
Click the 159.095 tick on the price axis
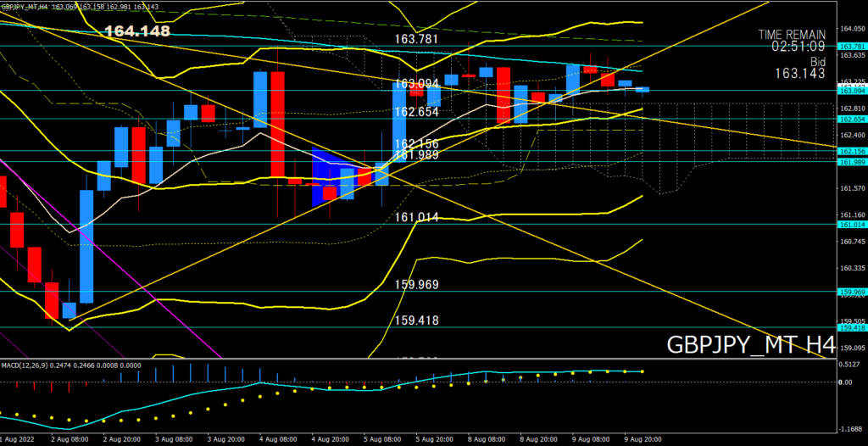click(x=853, y=348)
